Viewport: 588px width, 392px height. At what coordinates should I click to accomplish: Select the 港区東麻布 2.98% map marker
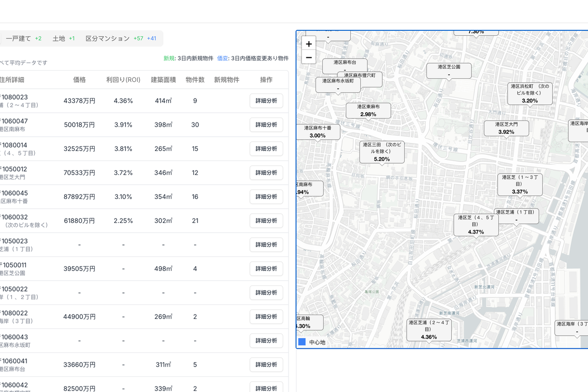click(x=368, y=110)
